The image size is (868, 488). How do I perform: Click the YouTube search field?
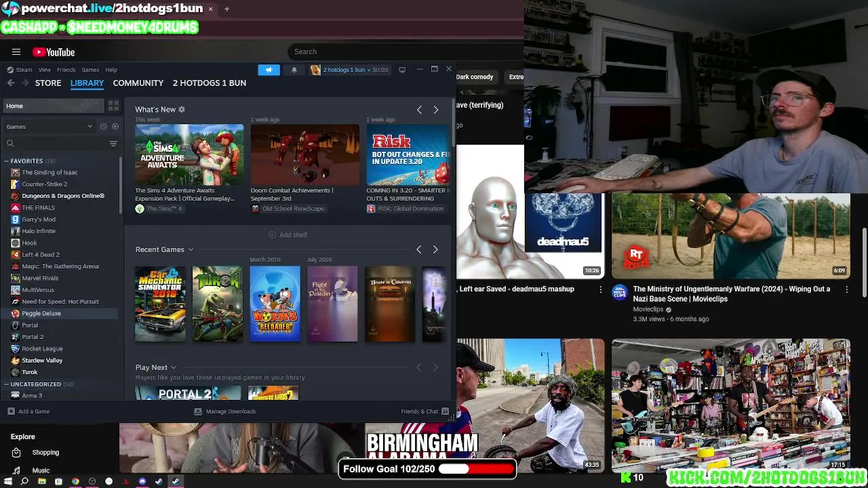tap(407, 52)
